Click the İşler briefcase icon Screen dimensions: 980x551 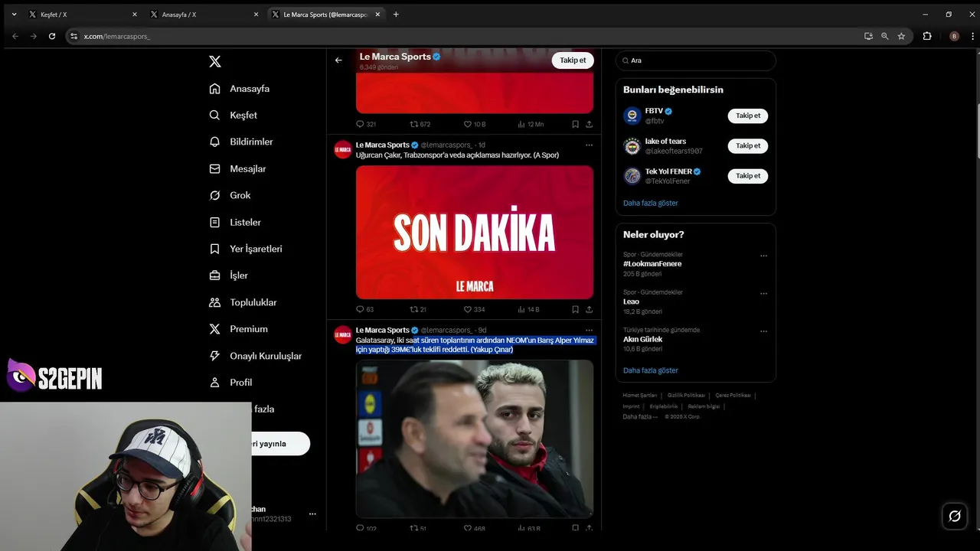[215, 275]
